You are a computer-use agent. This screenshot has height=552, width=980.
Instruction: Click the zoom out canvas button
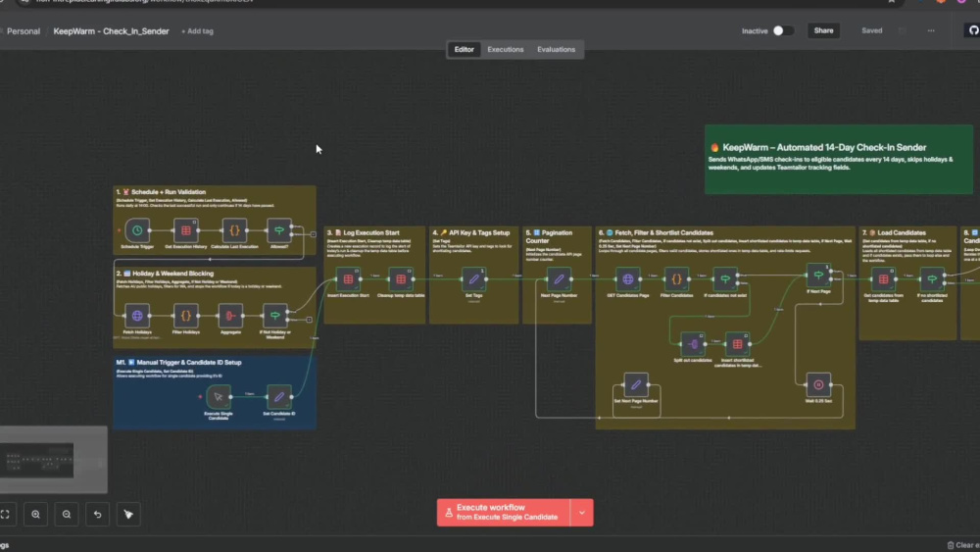(67, 515)
